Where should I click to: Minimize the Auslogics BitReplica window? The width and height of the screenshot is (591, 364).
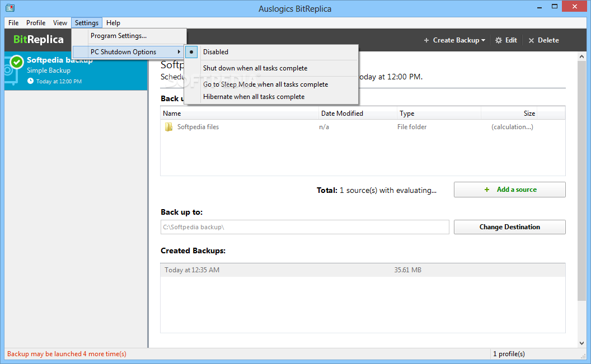[x=540, y=7]
